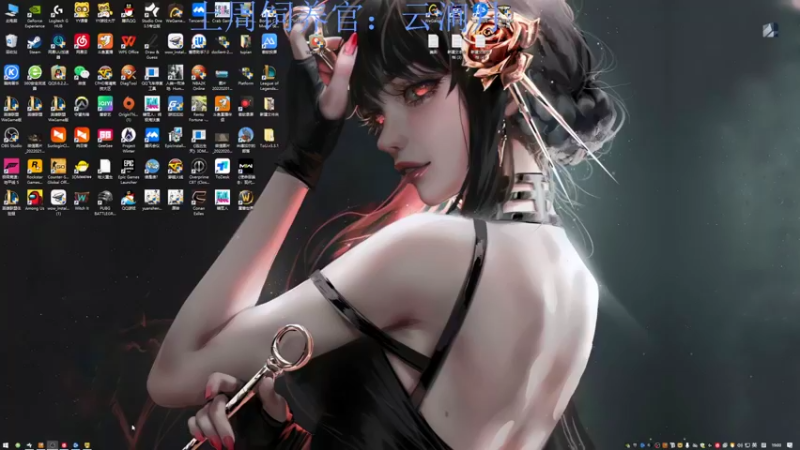Open yuanshen installer icon
This screenshot has width=800, height=450.
click(152, 197)
